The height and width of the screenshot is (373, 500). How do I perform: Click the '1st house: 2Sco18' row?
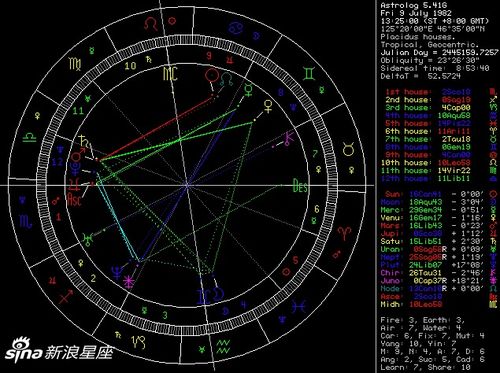tap(441, 92)
